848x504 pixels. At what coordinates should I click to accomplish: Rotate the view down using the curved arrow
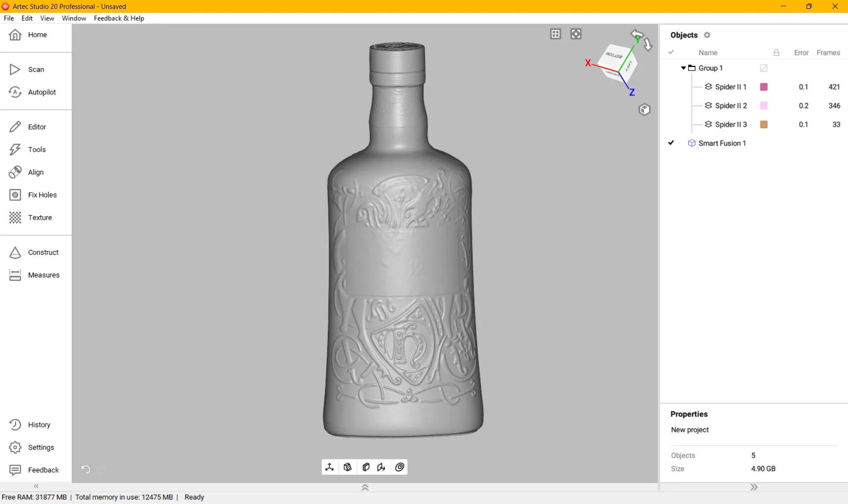[648, 44]
